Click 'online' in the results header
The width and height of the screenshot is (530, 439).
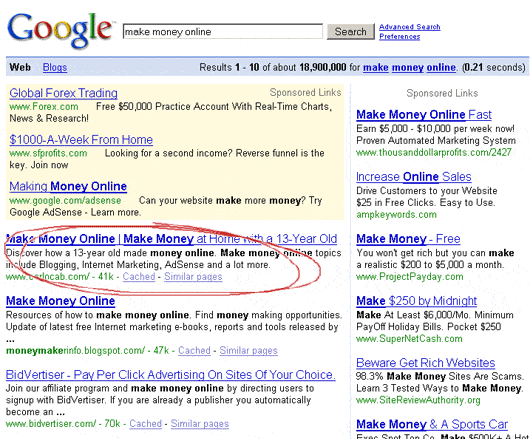[x=441, y=67]
